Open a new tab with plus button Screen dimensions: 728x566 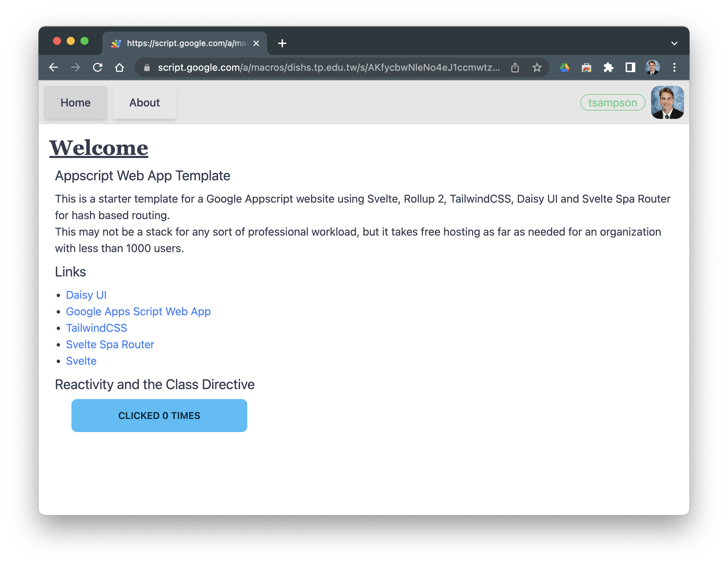(282, 43)
